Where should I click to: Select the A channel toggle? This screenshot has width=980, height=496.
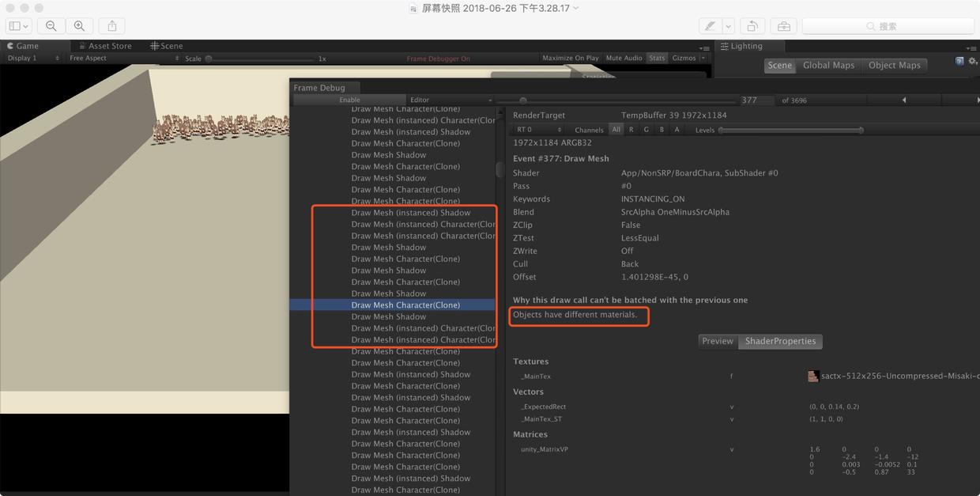(677, 130)
